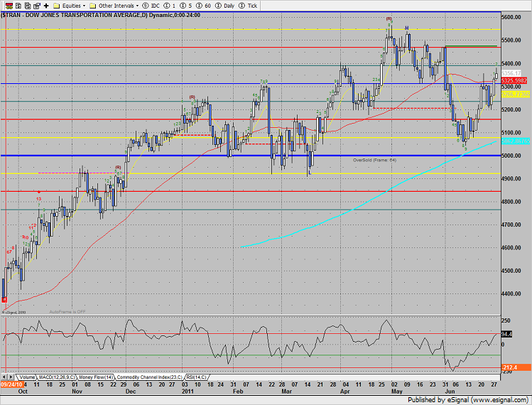The image size is (532, 405).
Task: Click the black plus add icon
Action: coord(46,6)
